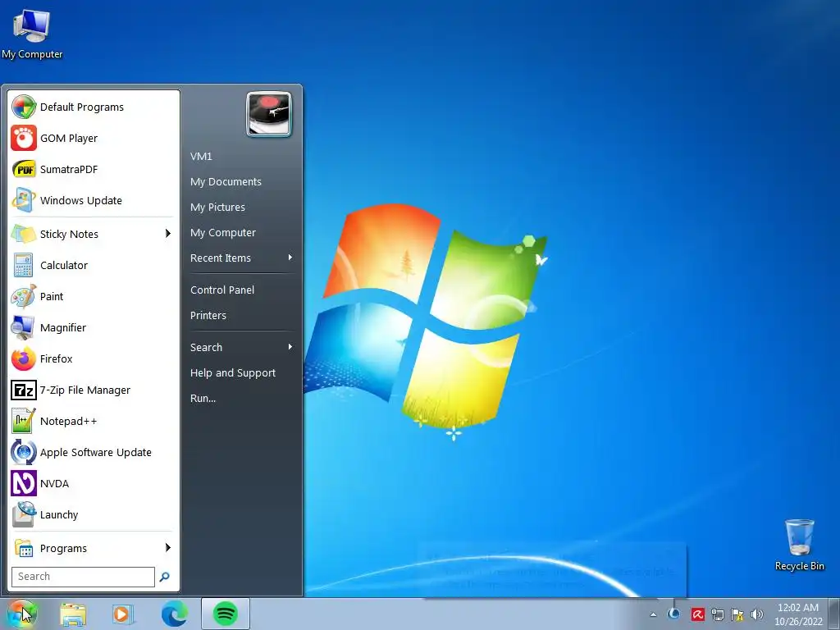Open Spotify from the taskbar
This screenshot has width=840, height=630.
pyautogui.click(x=226, y=614)
